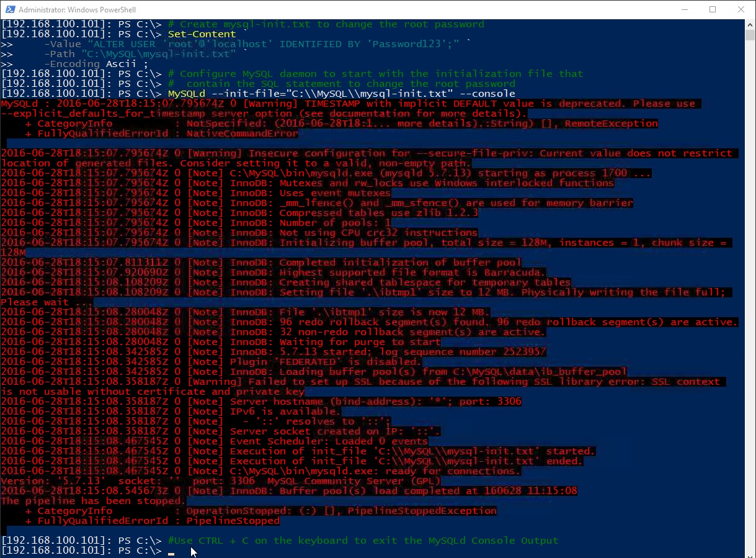Click 'log sequence number 2523957' line

tap(273, 352)
